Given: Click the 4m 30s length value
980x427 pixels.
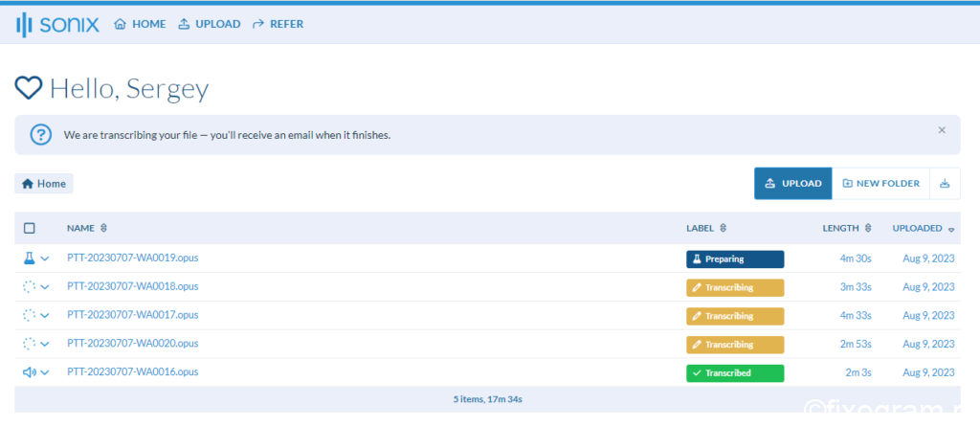Looking at the screenshot, I should (x=856, y=258).
